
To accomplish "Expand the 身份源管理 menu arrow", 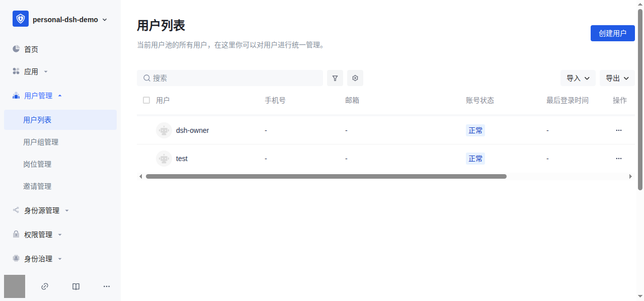I will pos(67,210).
